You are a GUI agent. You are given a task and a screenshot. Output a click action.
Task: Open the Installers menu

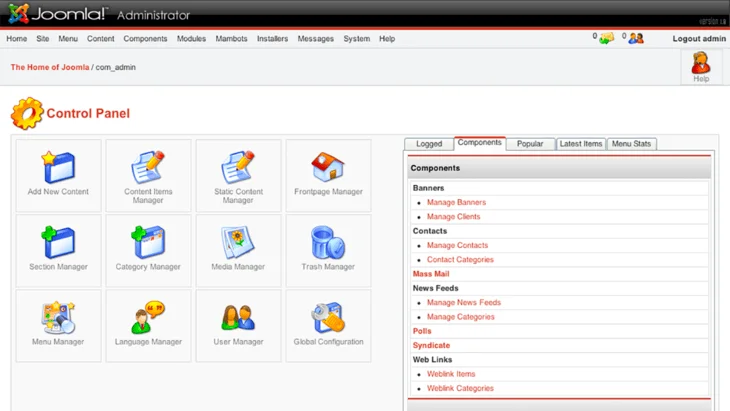(272, 39)
